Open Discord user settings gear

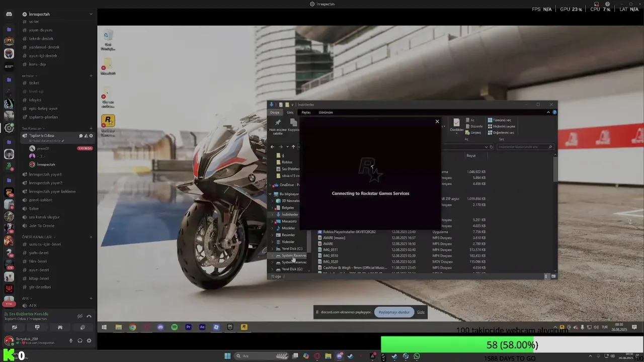[x=89, y=341]
